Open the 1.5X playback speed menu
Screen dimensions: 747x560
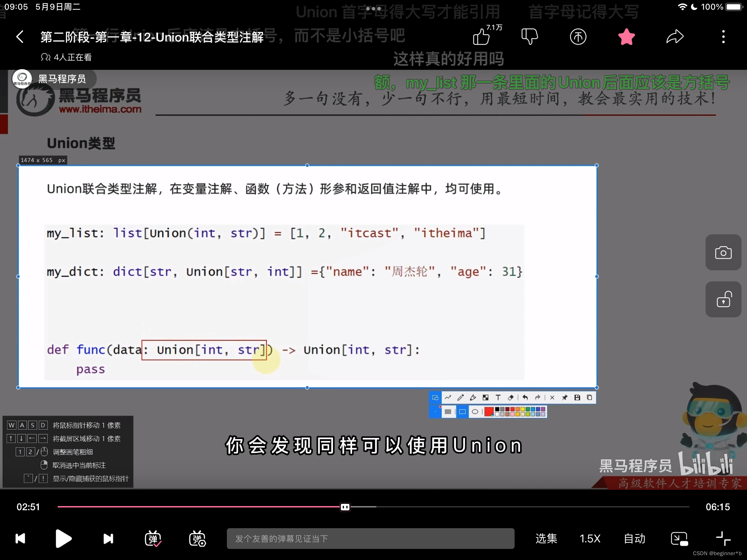point(590,539)
